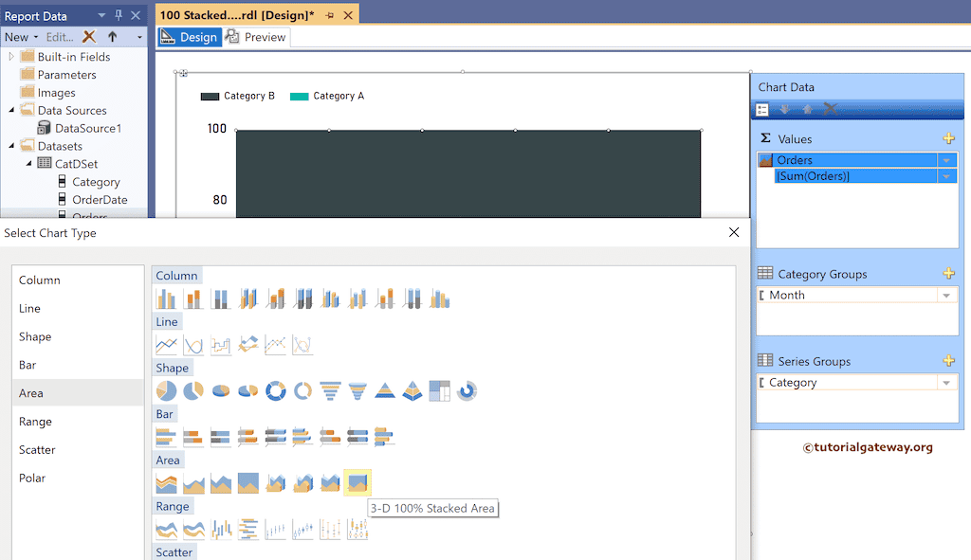Select Range in chart type list
The image size is (971, 560).
pyautogui.click(x=78, y=422)
